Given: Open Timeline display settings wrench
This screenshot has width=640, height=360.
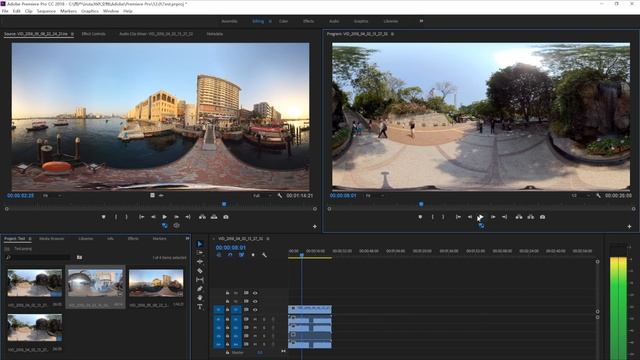Looking at the screenshot, I should (x=264, y=255).
